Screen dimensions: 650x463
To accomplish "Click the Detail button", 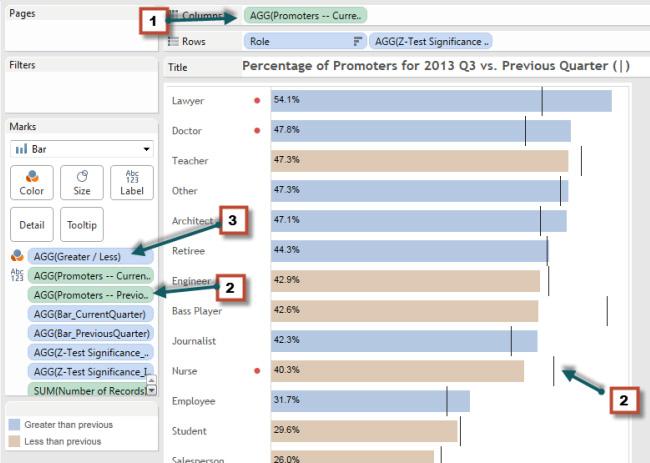I will click(31, 225).
